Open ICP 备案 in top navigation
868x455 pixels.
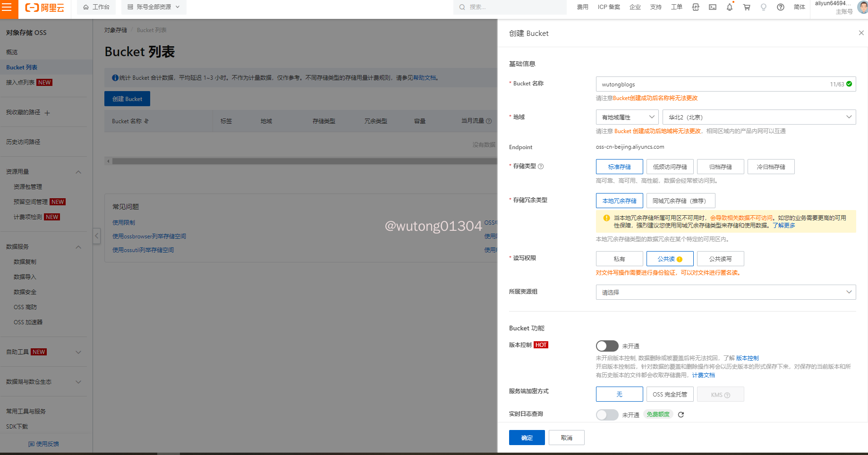coord(609,7)
